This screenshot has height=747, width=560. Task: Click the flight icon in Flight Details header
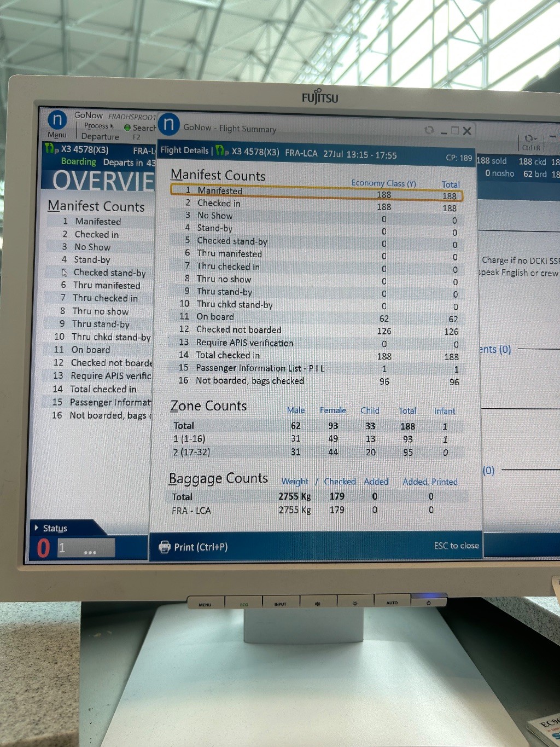(222, 151)
